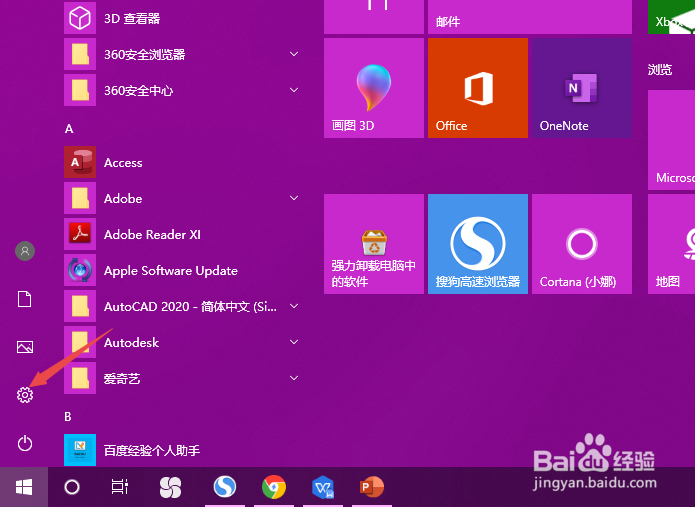Click the letter A section header
The height and width of the screenshot is (507, 695).
pos(69,129)
